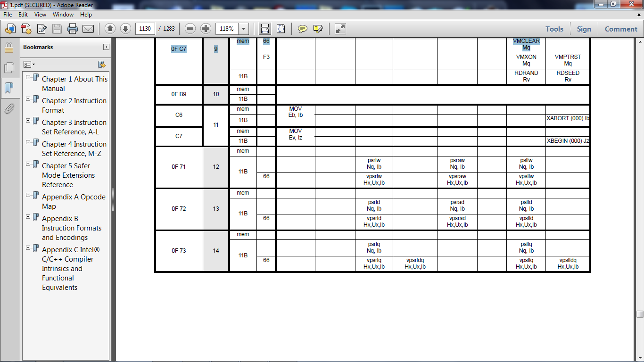Find the current bookmark icon
Image resolution: width=644 pixels, height=362 pixels.
(x=101, y=65)
